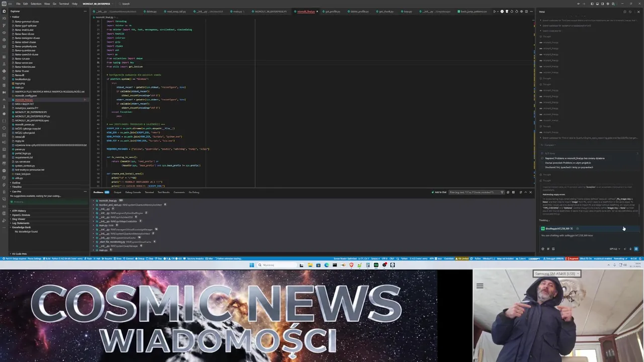The image size is (644, 362).
Task: Open the Extensions icon in the activity bar
Action: (4, 57)
